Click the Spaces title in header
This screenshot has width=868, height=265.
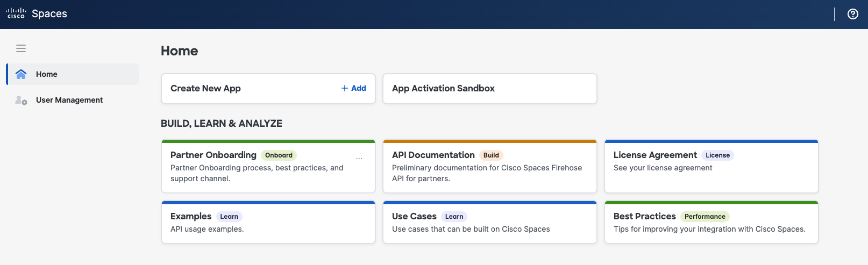pyautogui.click(x=49, y=14)
